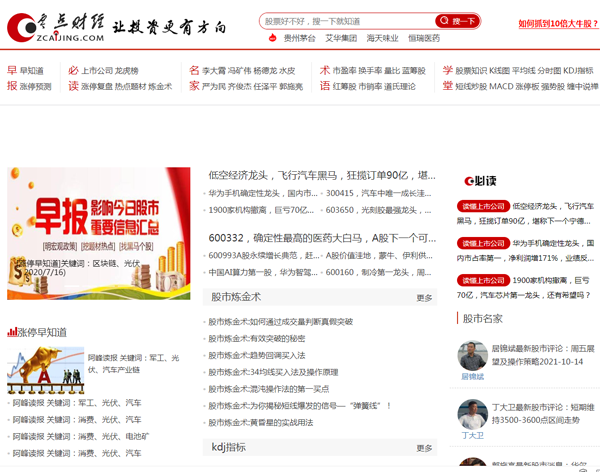Open 丁大卫最新股市评论 article
Viewport: 600px width, 472px height.
(x=543, y=414)
